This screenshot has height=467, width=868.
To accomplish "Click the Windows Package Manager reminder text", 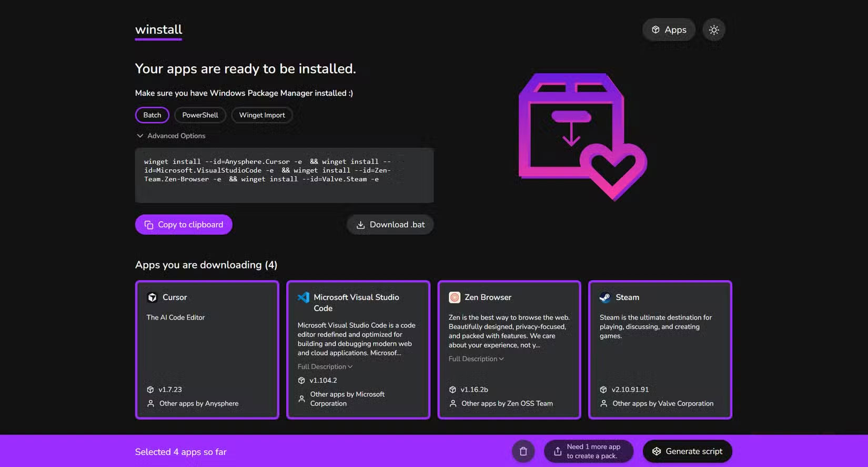I will click(244, 93).
